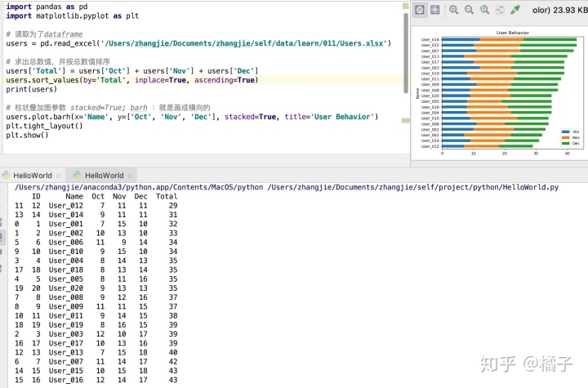Click the zoom out magnifier icon
588x388 pixels.
469,10
